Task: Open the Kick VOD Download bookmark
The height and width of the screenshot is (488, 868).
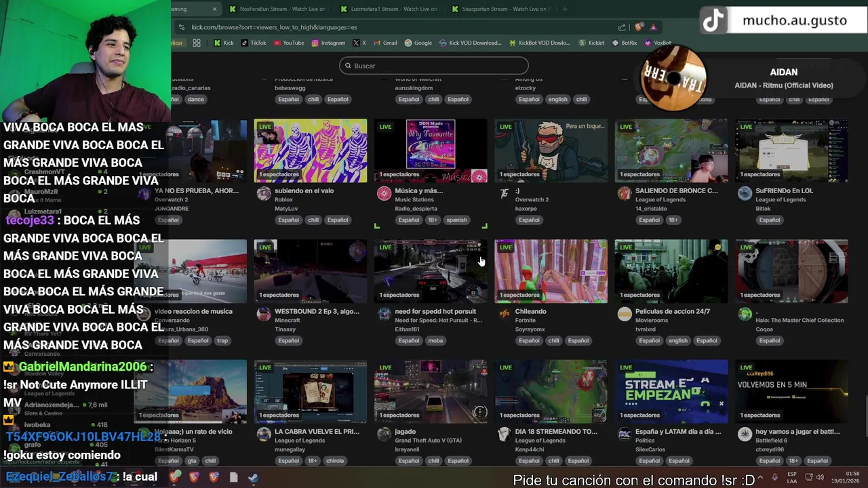Action: tap(471, 43)
